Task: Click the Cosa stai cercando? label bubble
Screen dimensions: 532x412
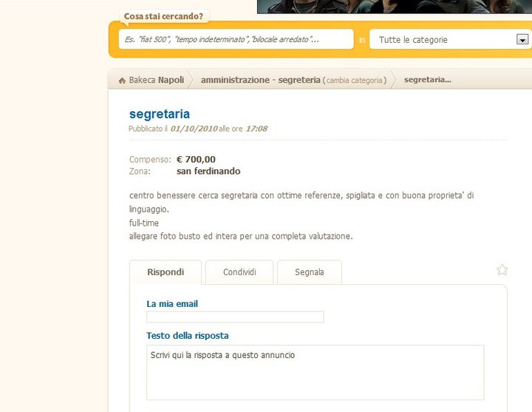Action: [x=163, y=16]
